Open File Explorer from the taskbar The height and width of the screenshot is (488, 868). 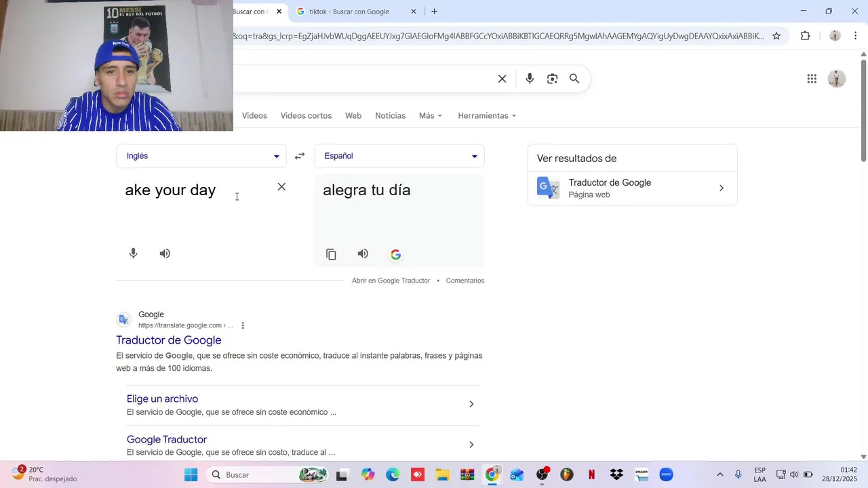point(442,474)
